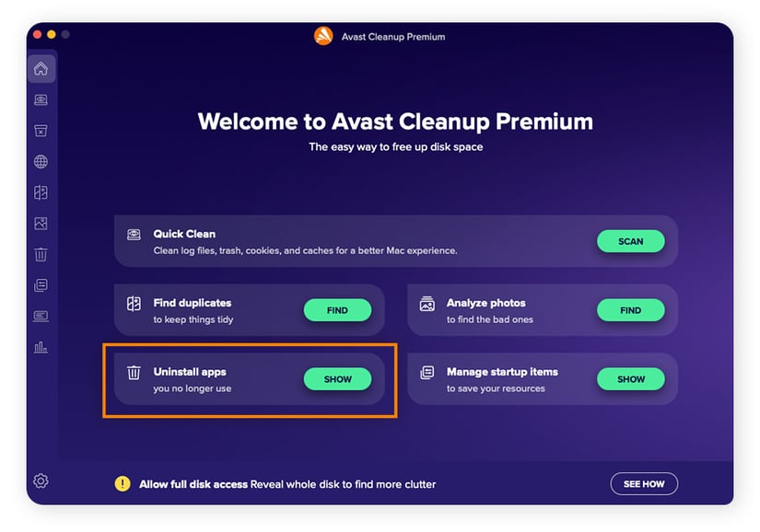The width and height of the screenshot is (760, 532).
Task: Click the sidebar icon above the bar chart
Action: point(41,317)
